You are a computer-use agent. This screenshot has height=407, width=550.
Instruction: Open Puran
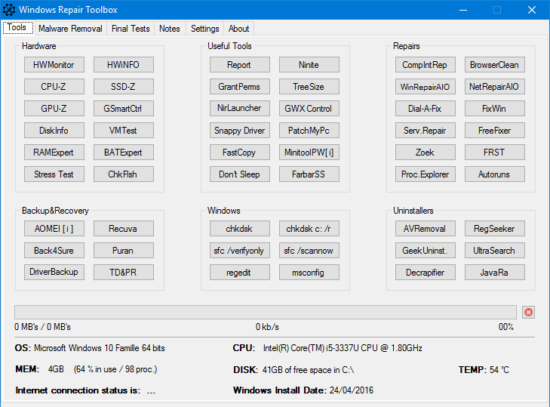click(x=123, y=250)
